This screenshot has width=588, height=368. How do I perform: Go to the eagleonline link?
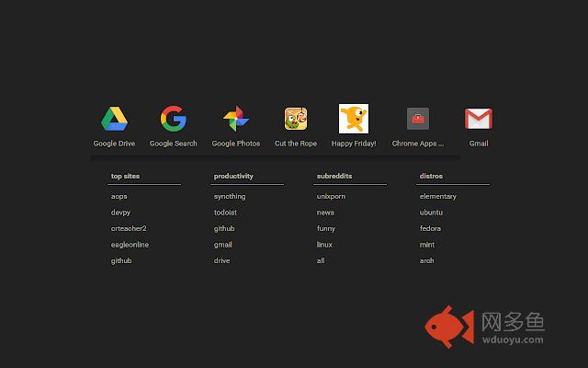[130, 245]
